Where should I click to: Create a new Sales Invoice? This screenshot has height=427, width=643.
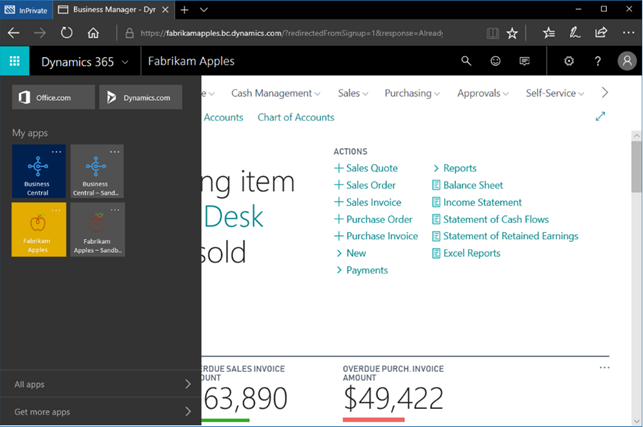[x=367, y=202]
